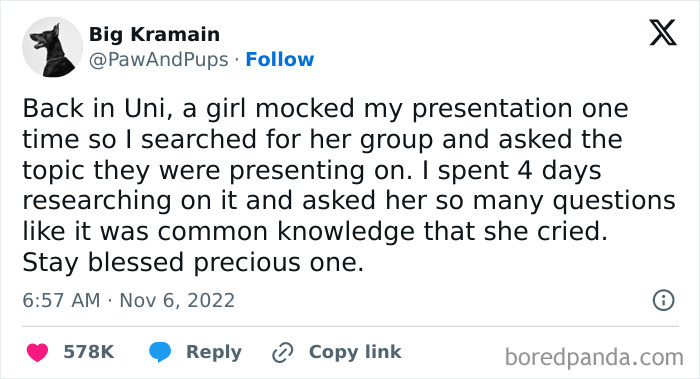Select the Copy link text
This screenshot has height=379, width=700.
point(355,352)
